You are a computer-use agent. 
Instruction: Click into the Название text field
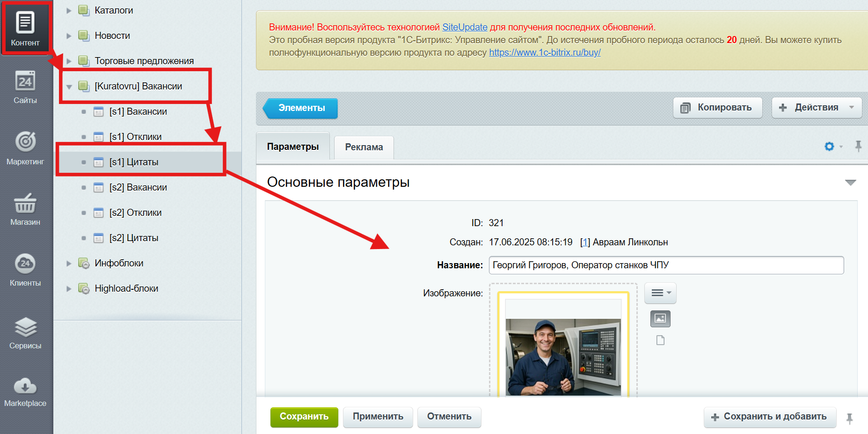click(x=666, y=265)
